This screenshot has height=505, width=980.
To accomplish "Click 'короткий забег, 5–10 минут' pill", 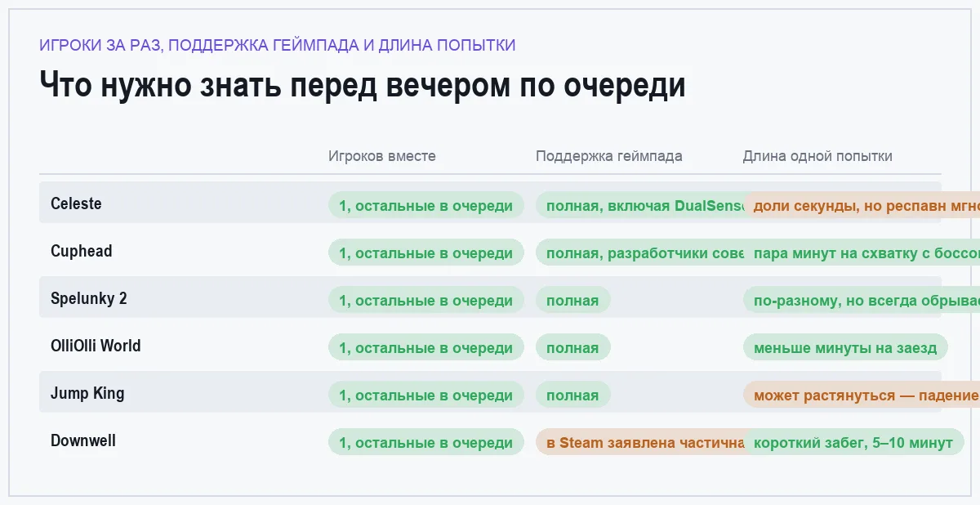I will click(x=853, y=442).
